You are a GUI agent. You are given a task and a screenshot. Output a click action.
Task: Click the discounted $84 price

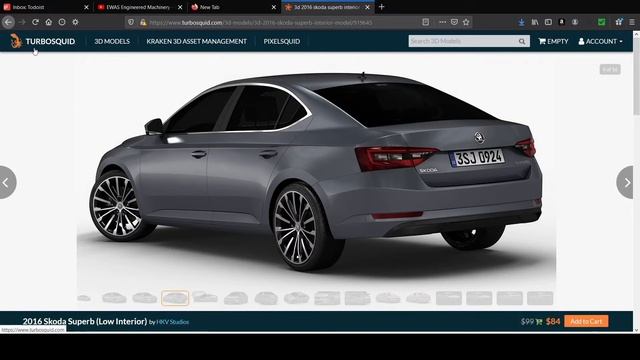click(553, 321)
